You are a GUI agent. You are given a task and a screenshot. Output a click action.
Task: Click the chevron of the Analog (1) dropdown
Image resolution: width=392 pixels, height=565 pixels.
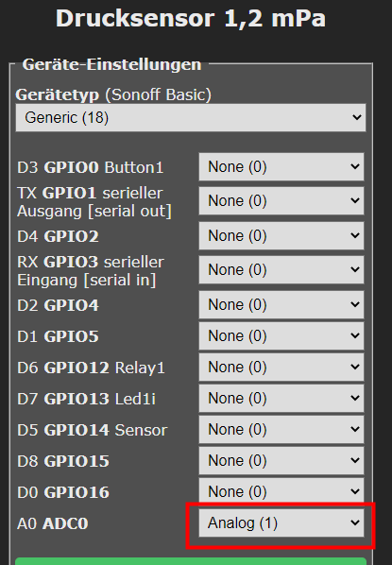click(x=355, y=522)
